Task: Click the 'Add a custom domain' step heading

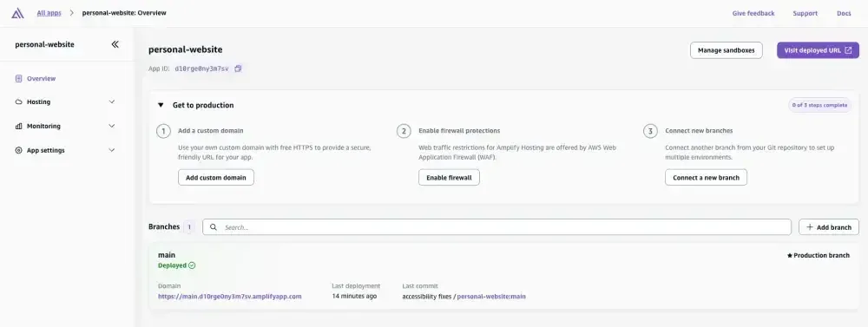Action: click(x=211, y=131)
